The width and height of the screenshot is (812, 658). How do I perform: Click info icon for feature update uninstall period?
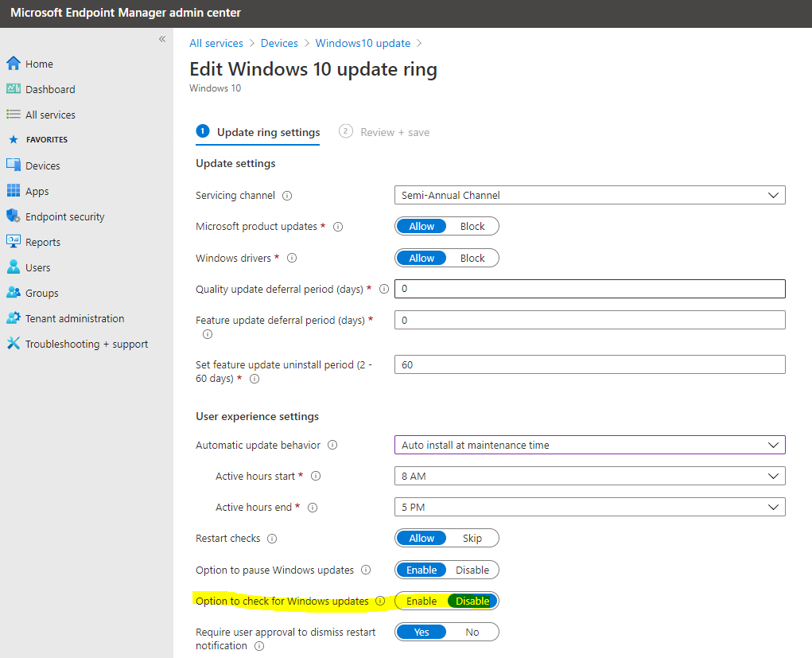click(254, 379)
